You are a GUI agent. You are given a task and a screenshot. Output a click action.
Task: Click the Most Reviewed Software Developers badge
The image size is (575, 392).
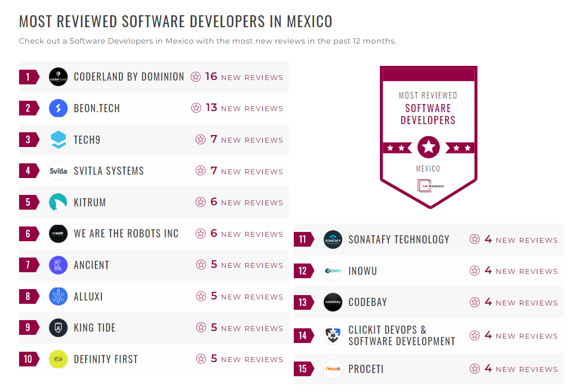point(428,136)
